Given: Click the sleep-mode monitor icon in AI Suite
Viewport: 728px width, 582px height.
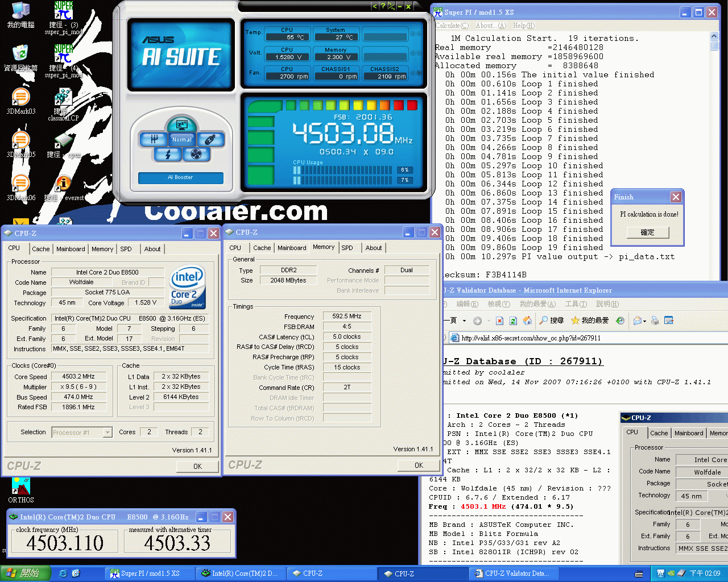Looking at the screenshot, I should (x=182, y=124).
